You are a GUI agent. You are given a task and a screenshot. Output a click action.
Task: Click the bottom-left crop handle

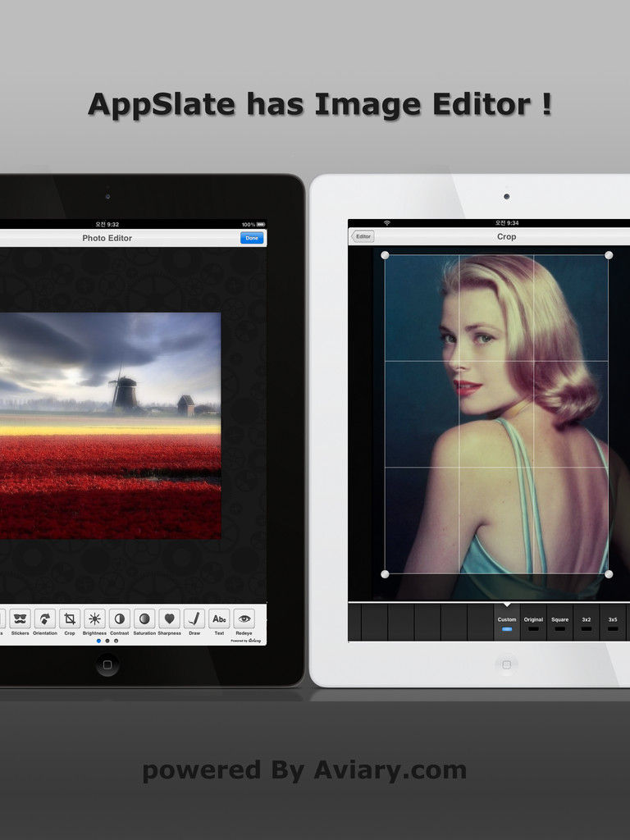click(x=385, y=574)
